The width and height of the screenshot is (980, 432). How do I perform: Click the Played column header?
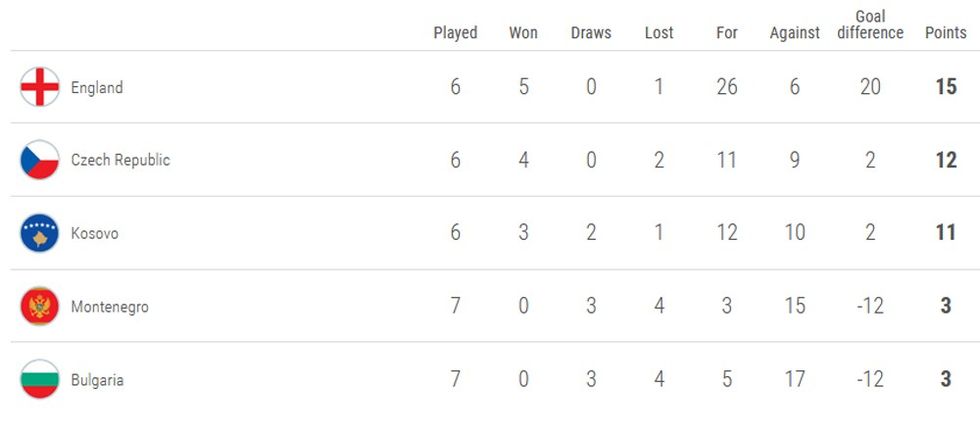455,33
